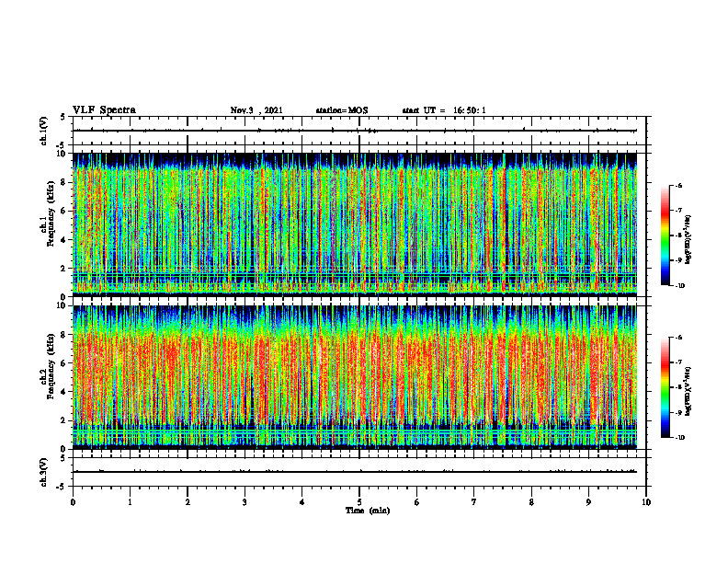Click the time axis tick label "0"
This screenshot has width=728, height=563.
(73, 502)
